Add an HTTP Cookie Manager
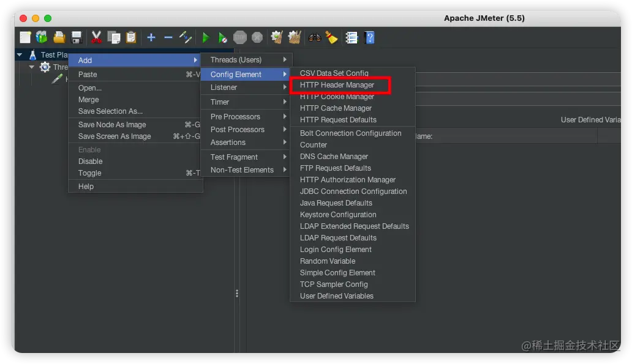 [x=352, y=97]
